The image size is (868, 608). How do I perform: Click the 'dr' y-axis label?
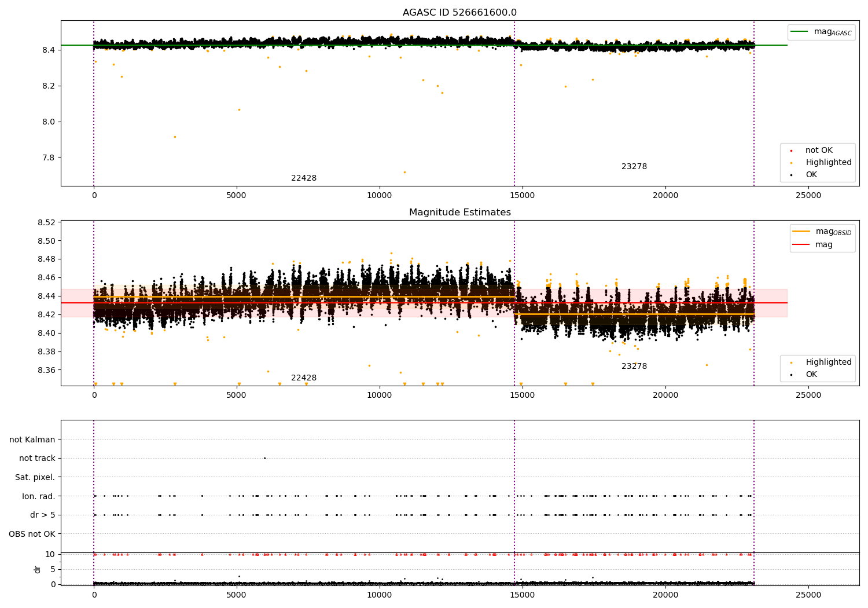(x=38, y=569)
